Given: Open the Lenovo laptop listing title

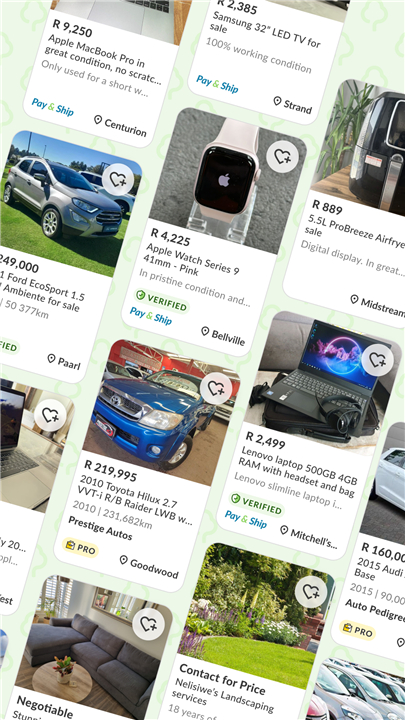Looking at the screenshot, I should [x=298, y=472].
